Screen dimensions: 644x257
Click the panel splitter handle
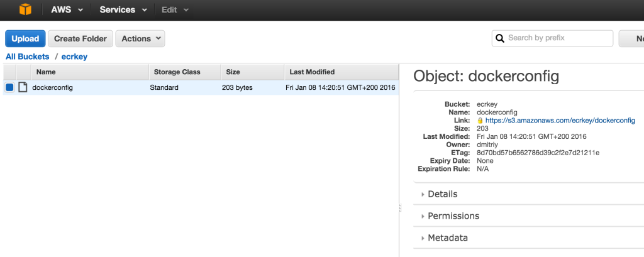click(399, 208)
